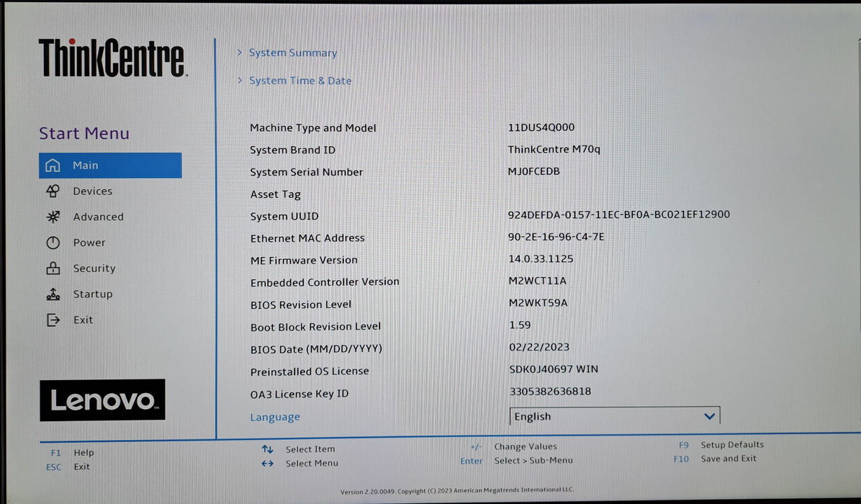Click the Startup icon

click(x=53, y=294)
